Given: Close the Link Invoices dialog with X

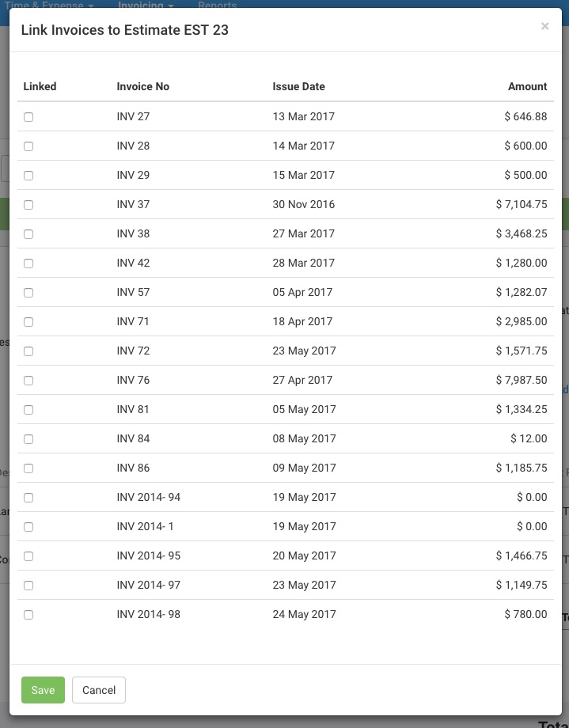Looking at the screenshot, I should (544, 26).
